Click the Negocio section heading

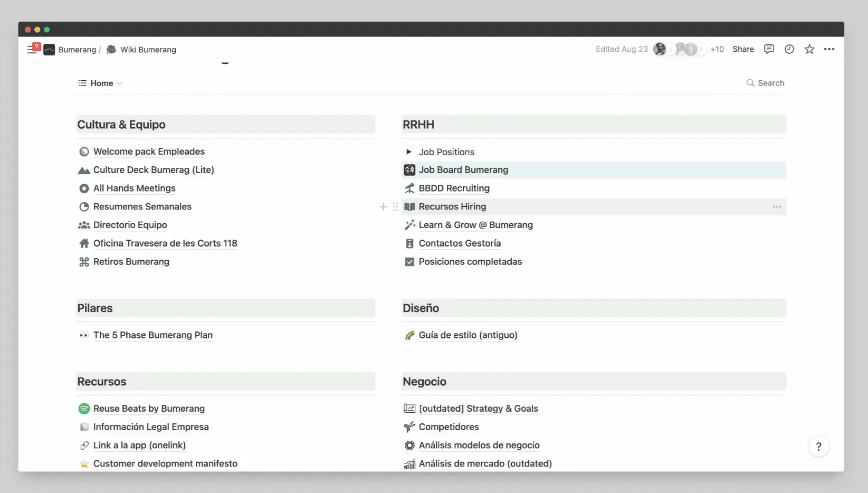click(x=424, y=382)
